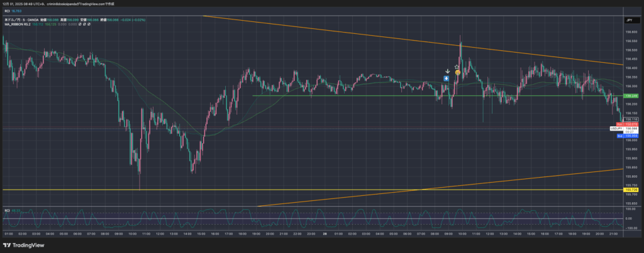Click the yellow emoji marker on chart
This screenshot has width=644, height=253.
coord(458,73)
